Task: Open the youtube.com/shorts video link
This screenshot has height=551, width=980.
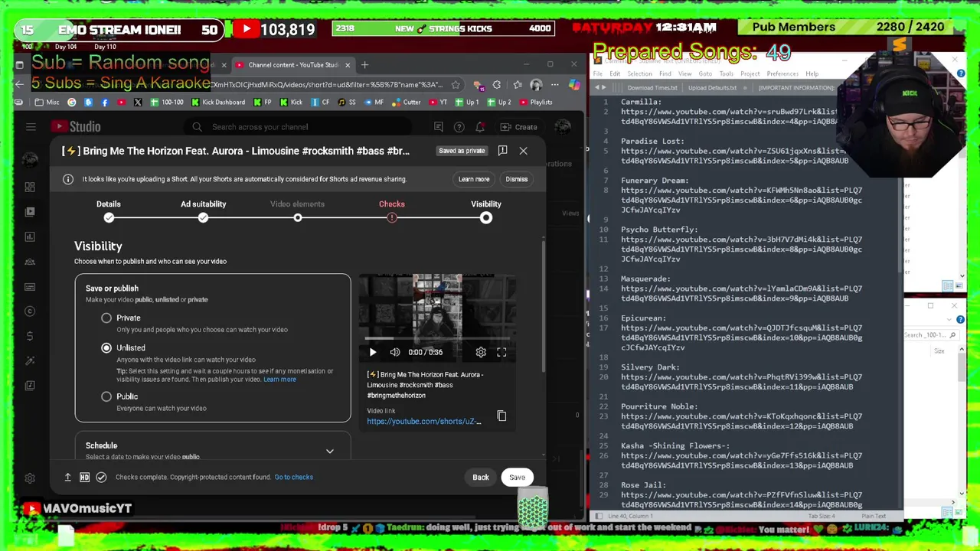Action: [x=424, y=422]
